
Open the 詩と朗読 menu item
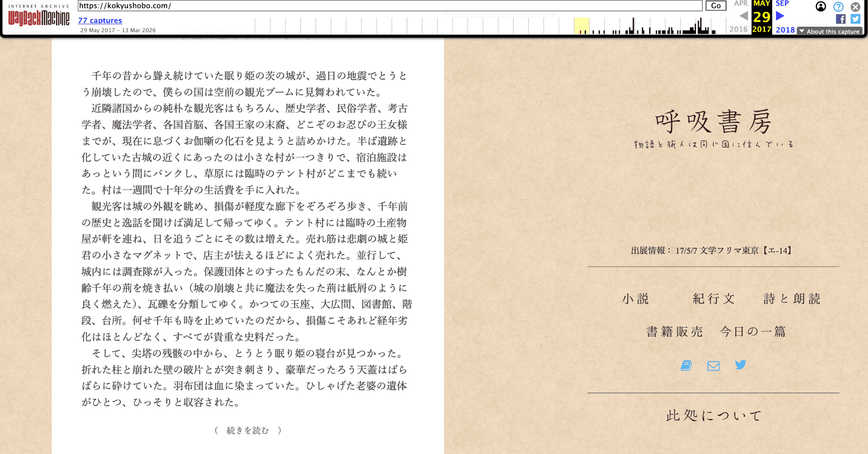(x=792, y=299)
